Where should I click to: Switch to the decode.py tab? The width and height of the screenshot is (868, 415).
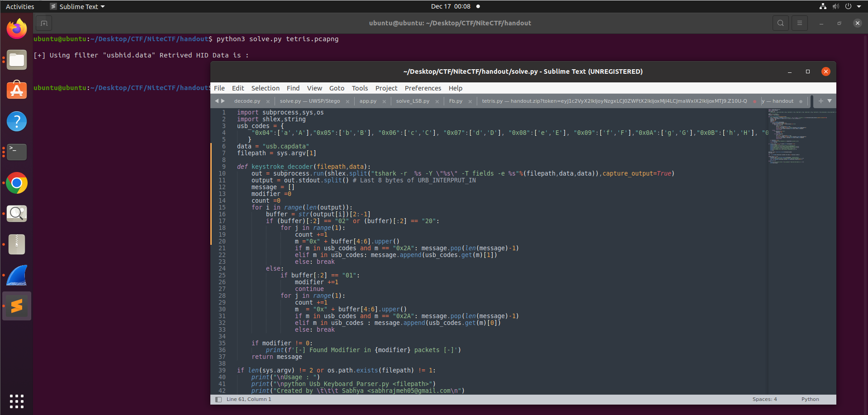coord(247,101)
